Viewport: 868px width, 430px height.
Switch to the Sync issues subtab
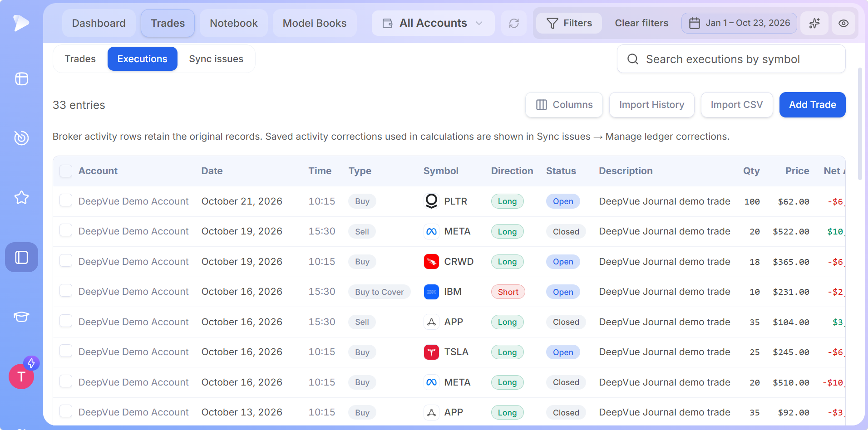(x=216, y=59)
